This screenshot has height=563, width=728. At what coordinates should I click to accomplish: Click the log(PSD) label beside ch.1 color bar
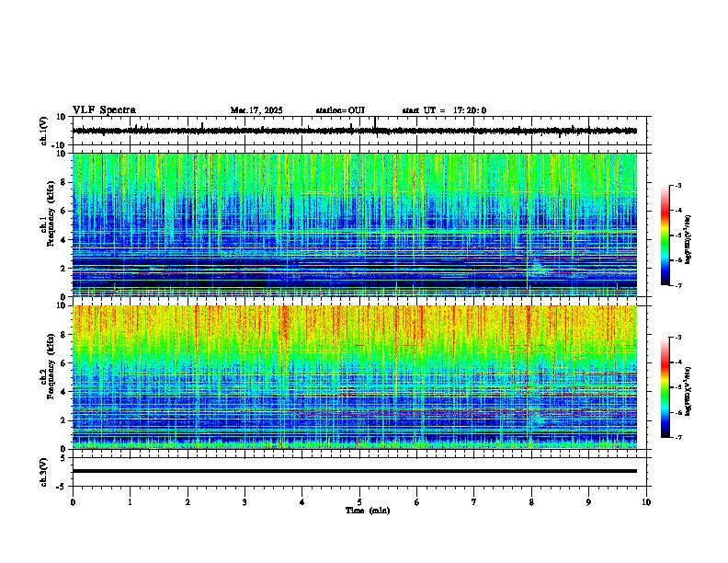(688, 239)
